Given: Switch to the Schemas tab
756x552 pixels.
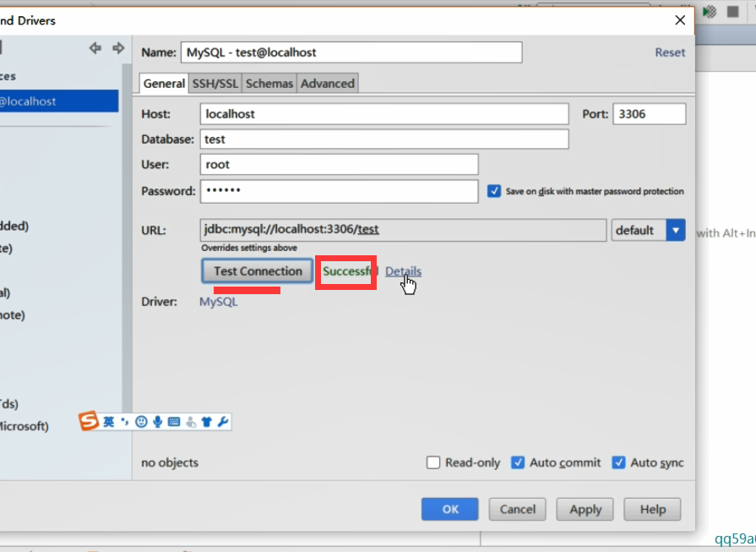Looking at the screenshot, I should [x=269, y=84].
